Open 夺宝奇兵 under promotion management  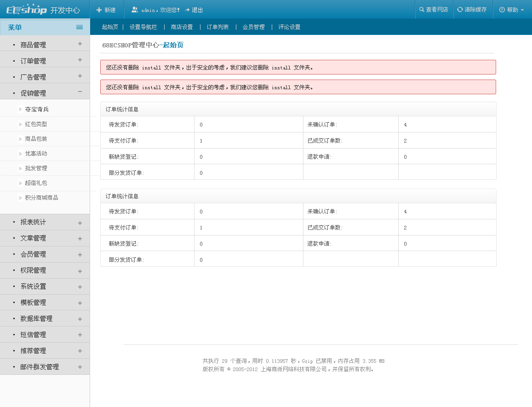click(x=37, y=109)
